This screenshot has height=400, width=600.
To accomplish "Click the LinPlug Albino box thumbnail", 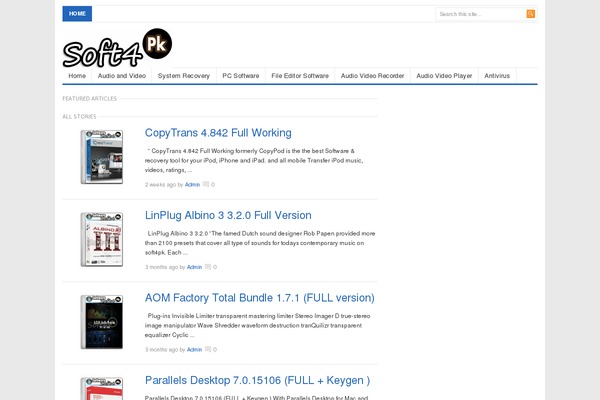I will [102, 239].
